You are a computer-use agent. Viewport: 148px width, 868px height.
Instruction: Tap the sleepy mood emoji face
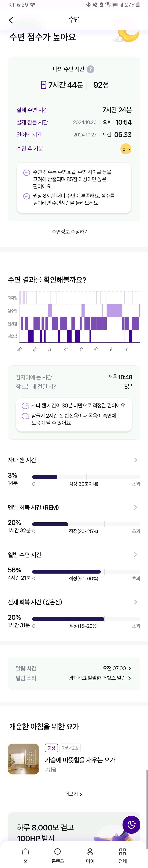point(126,149)
